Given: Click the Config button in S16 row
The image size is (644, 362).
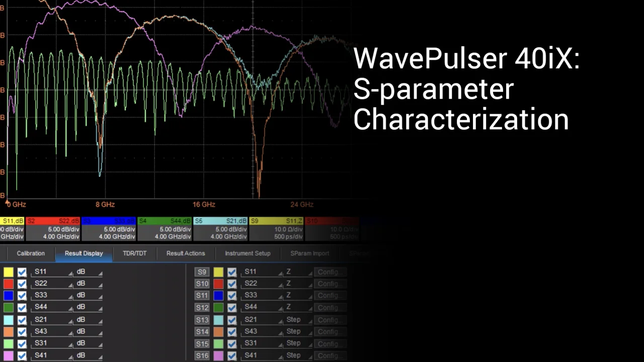Looking at the screenshot, I should point(330,356).
